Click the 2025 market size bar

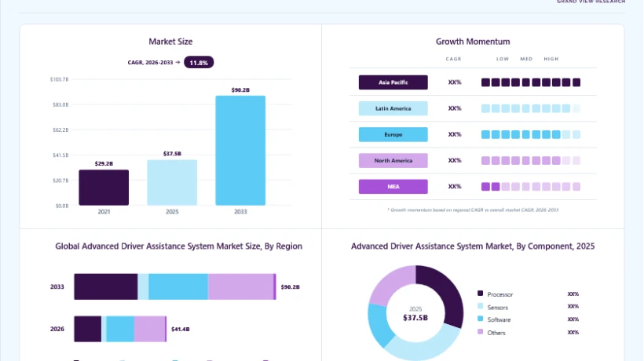172,183
